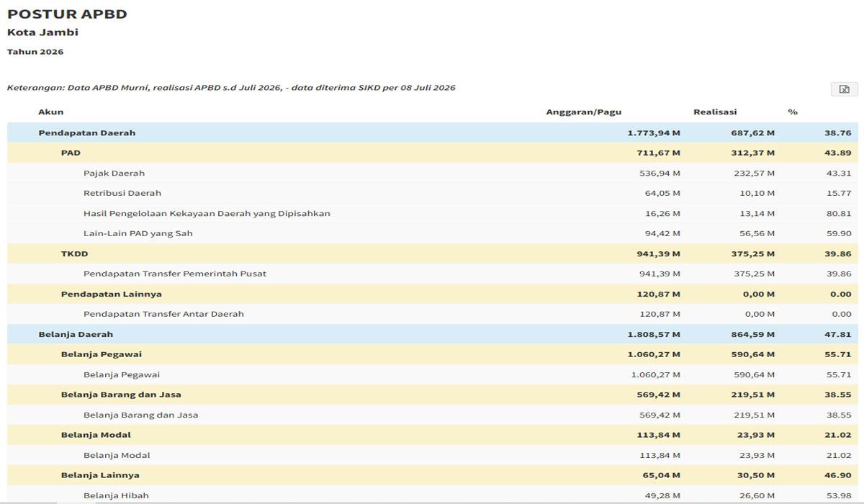Image resolution: width=864 pixels, height=504 pixels.
Task: Click the Anggaran/Pagu column header
Action: 583,112
